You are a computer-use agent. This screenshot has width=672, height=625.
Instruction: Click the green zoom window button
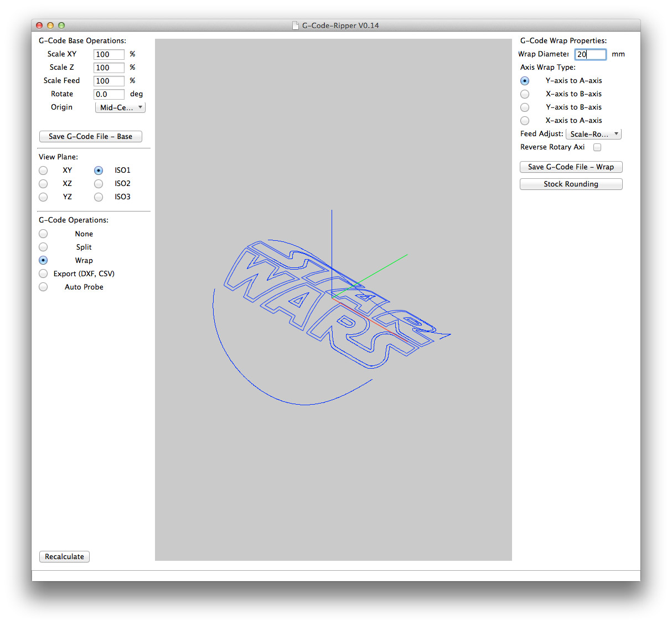coord(61,25)
